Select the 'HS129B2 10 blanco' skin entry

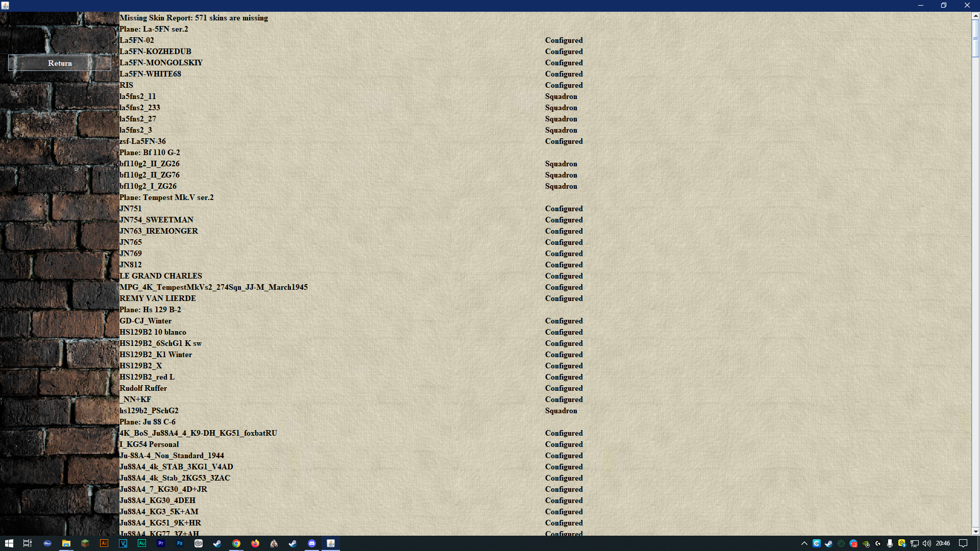pos(153,332)
